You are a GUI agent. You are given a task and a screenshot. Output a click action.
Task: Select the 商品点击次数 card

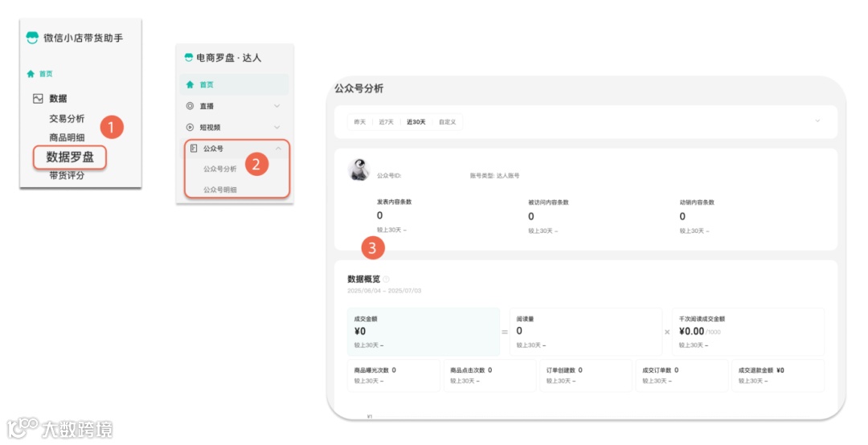coord(490,375)
